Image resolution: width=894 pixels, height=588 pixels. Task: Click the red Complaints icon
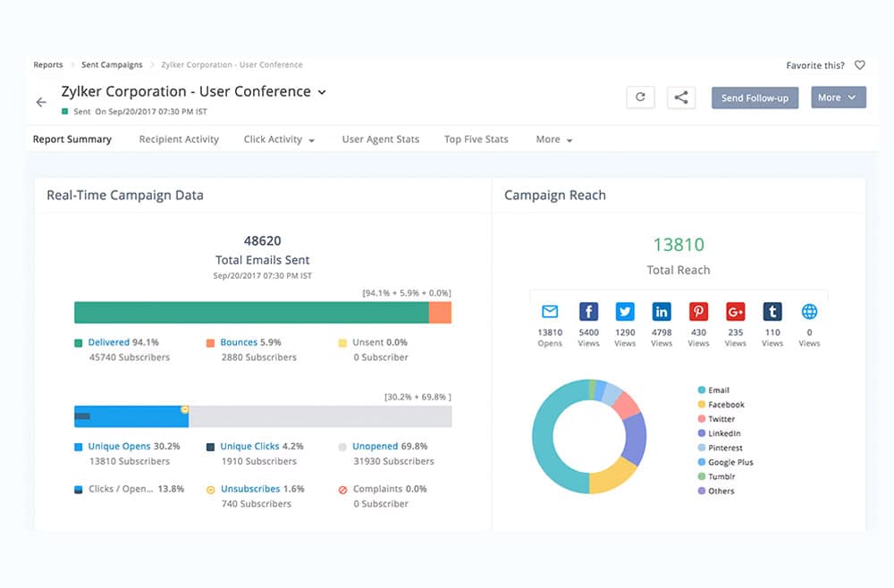pyautogui.click(x=342, y=490)
